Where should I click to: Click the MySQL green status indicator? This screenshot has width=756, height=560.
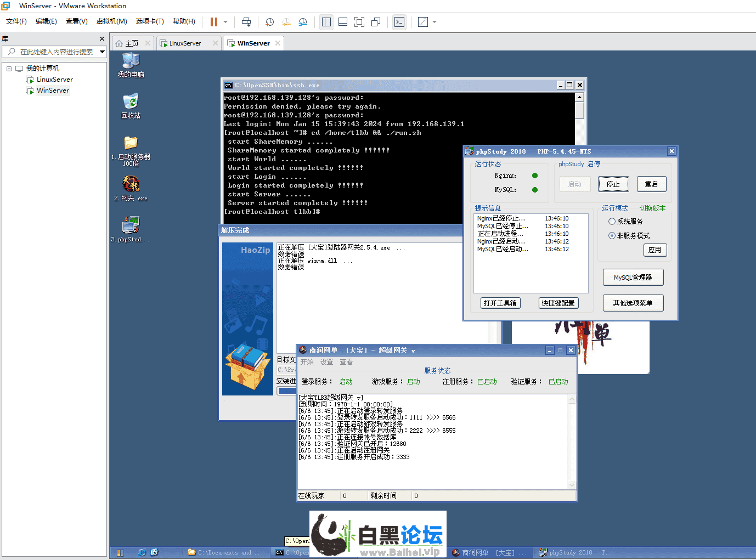[535, 190]
